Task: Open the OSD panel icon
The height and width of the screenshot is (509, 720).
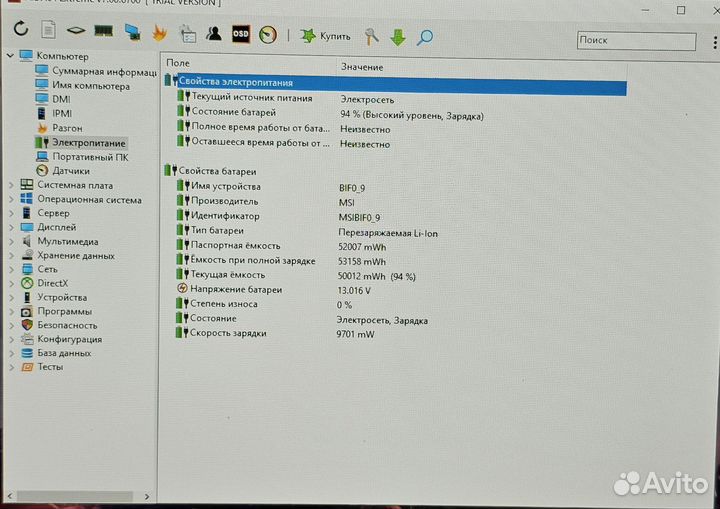Action: click(240, 35)
